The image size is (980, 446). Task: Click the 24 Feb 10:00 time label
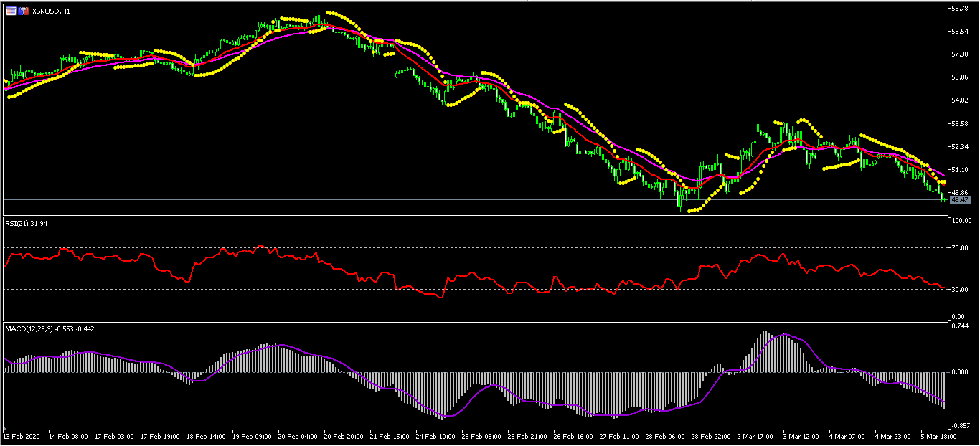435,436
